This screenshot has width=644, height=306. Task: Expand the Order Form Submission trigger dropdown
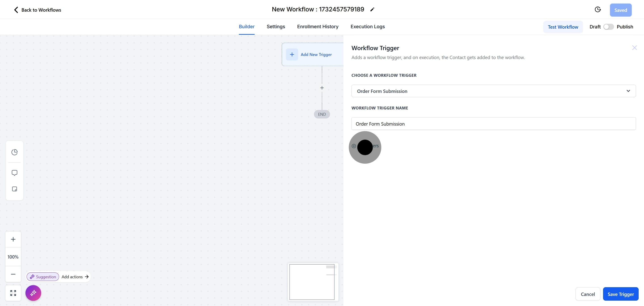pos(629,91)
